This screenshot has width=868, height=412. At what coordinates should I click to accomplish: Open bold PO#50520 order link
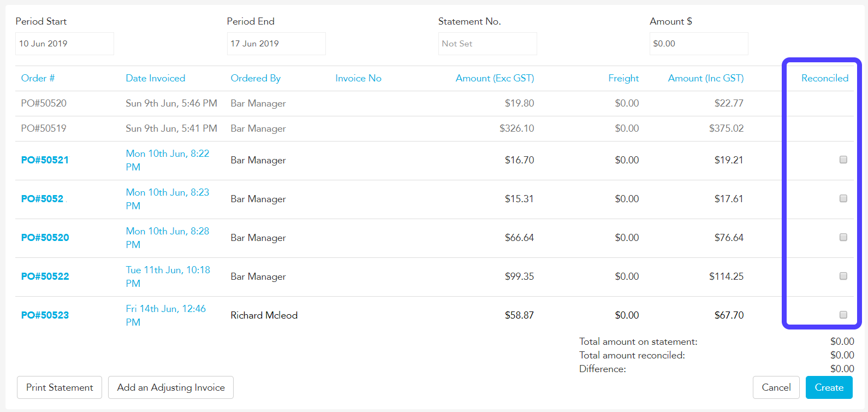[x=45, y=238]
